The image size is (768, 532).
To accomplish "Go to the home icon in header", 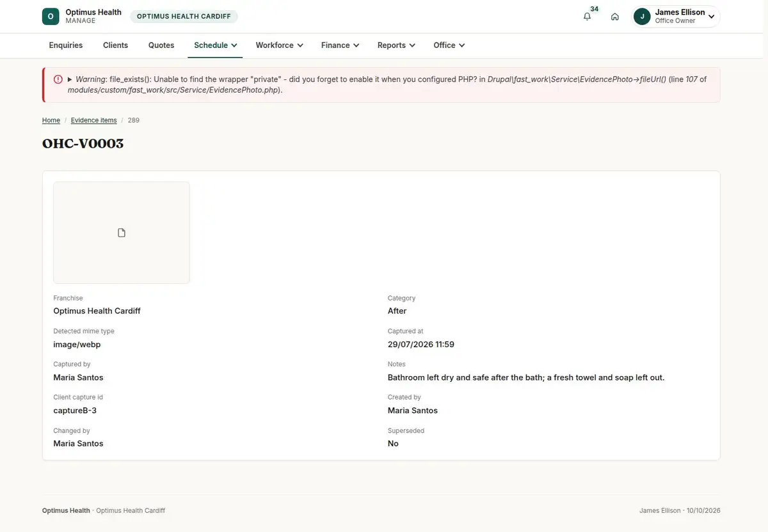I will pos(614,17).
